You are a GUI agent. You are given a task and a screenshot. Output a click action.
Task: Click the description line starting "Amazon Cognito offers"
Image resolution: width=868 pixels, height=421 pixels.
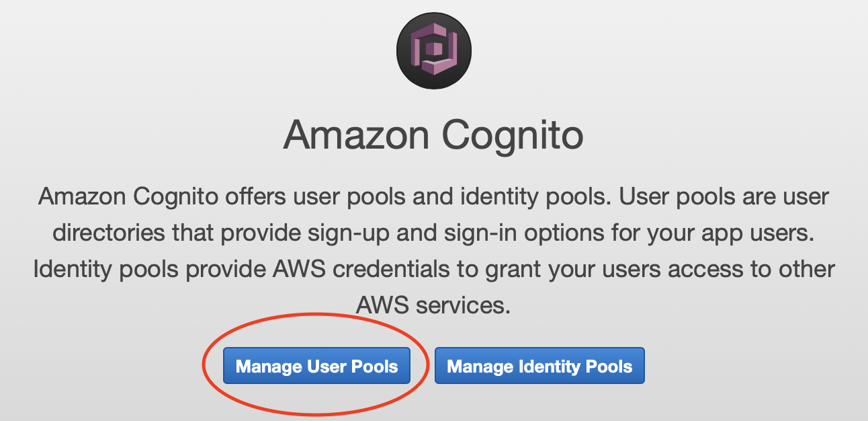pos(433,197)
